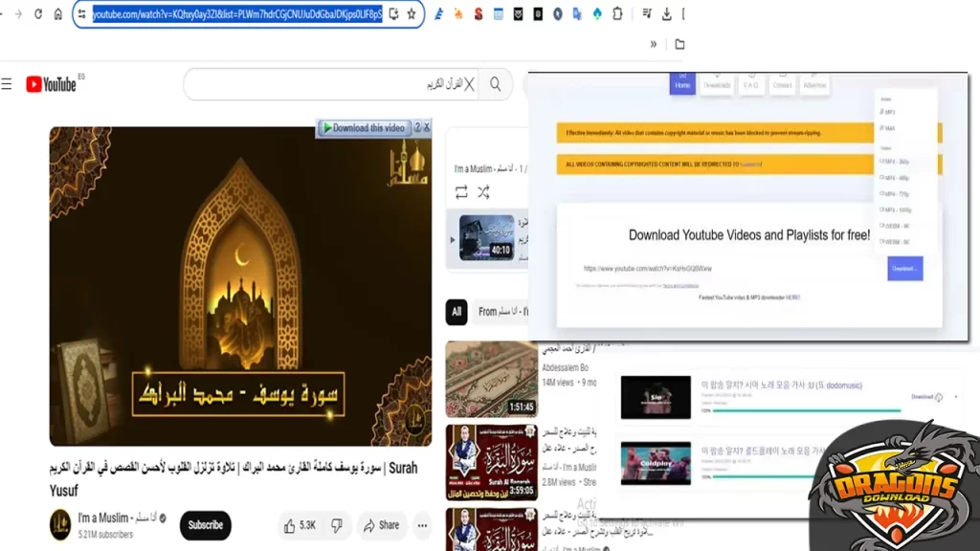Image resolution: width=980 pixels, height=551 pixels.
Task: Open the browser downloads icon in the toolbar
Action: (668, 13)
